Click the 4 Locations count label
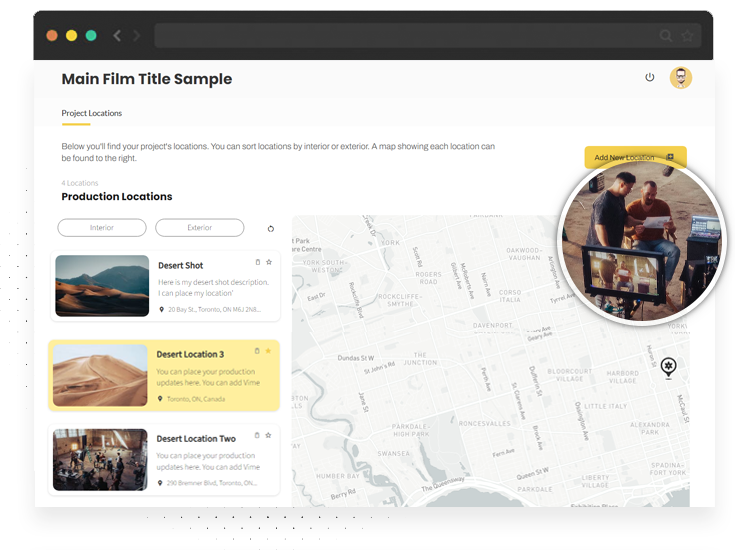The width and height of the screenshot is (735, 550). pyautogui.click(x=80, y=183)
